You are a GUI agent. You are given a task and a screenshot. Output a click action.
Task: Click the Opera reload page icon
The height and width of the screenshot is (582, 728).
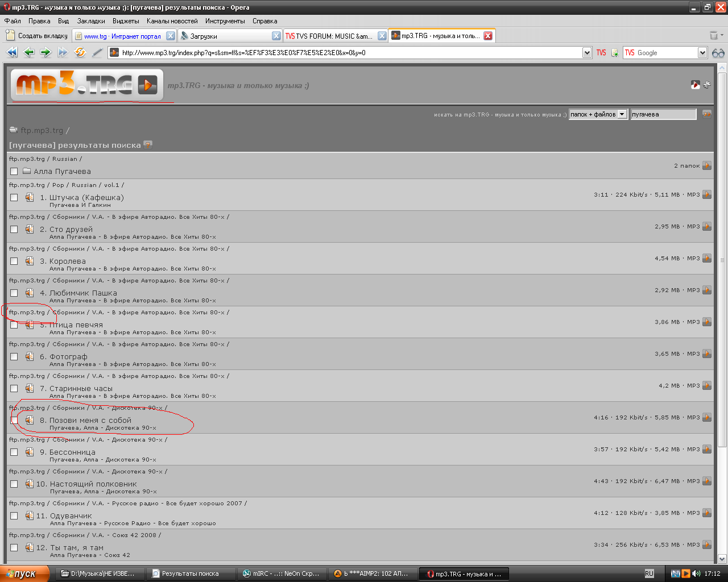coord(80,52)
